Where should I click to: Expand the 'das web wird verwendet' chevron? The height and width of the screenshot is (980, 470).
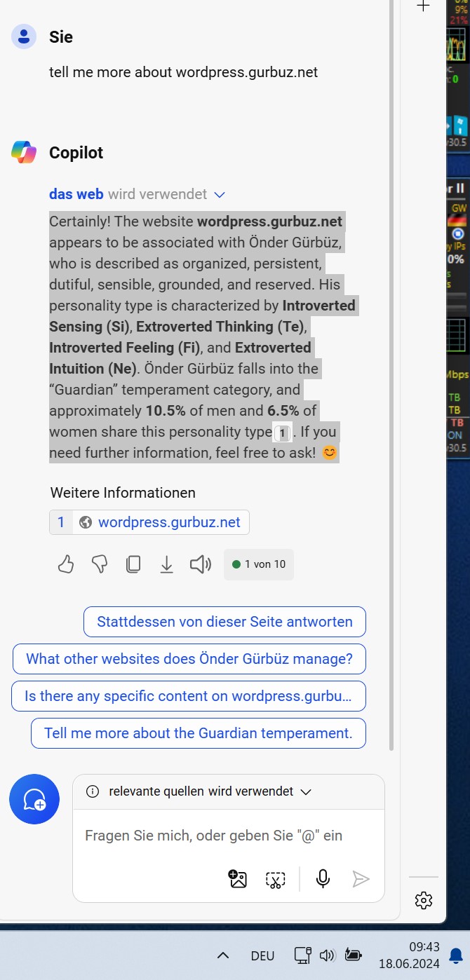[x=220, y=194]
